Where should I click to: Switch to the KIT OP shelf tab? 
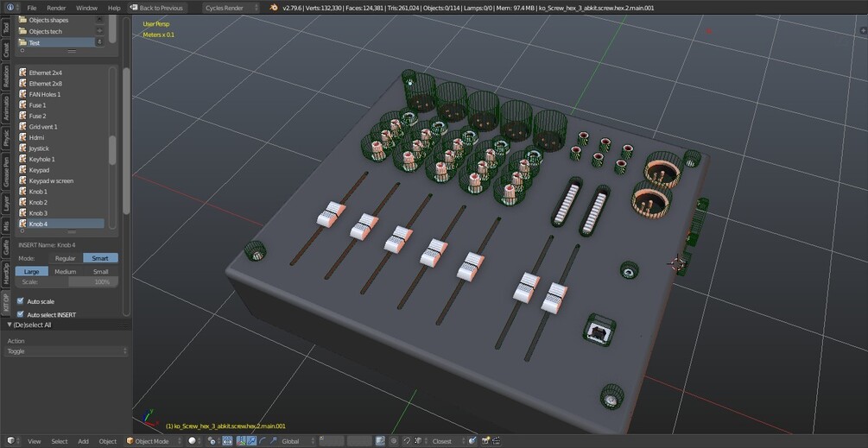(5, 303)
